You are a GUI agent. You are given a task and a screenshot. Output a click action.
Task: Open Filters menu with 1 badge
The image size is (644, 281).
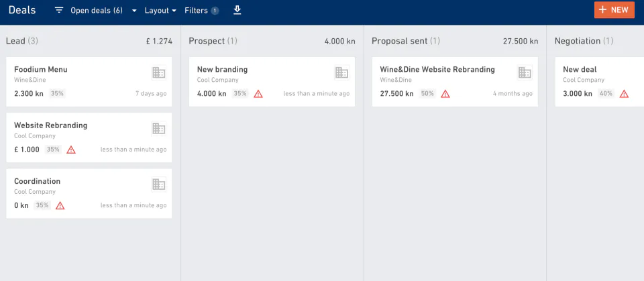(x=201, y=11)
